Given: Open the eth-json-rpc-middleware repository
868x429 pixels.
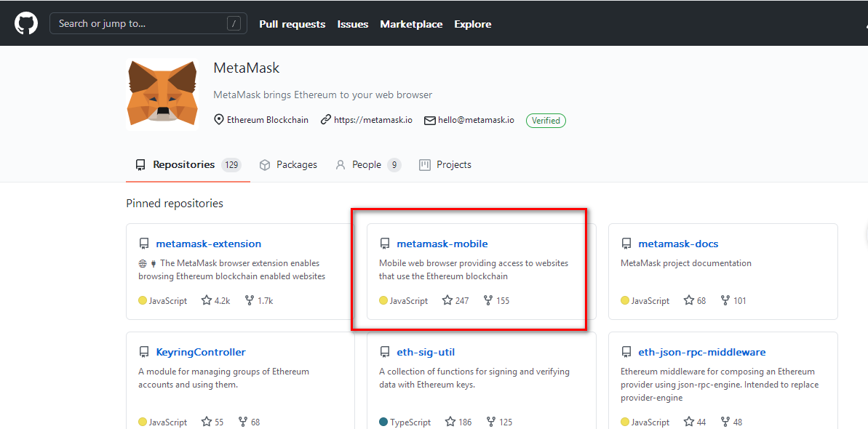Looking at the screenshot, I should (702, 352).
